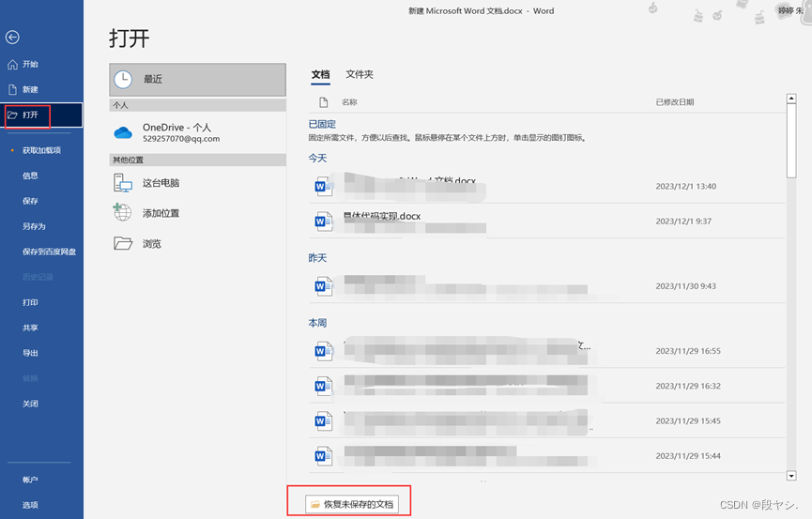Viewport: 812px width, 519px height.
Task: Click the Word file icon dated 2023/11/29 16:55
Action: pyautogui.click(x=324, y=351)
